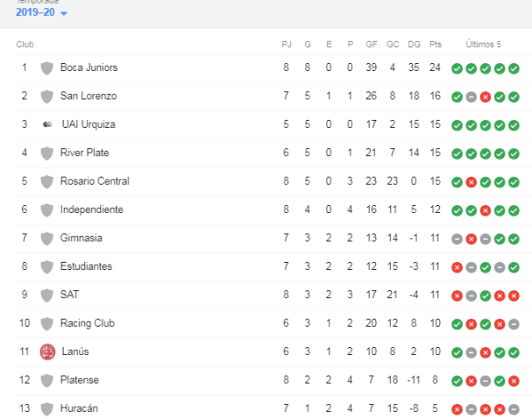Click the San Lorenzo crest icon
This screenshot has height=419, width=532.
[47, 96]
